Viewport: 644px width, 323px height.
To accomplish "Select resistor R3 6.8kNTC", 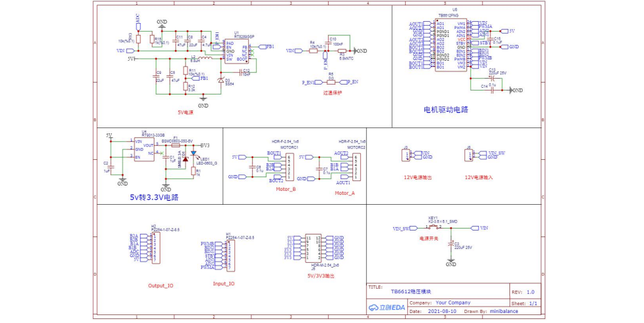I will (342, 51).
